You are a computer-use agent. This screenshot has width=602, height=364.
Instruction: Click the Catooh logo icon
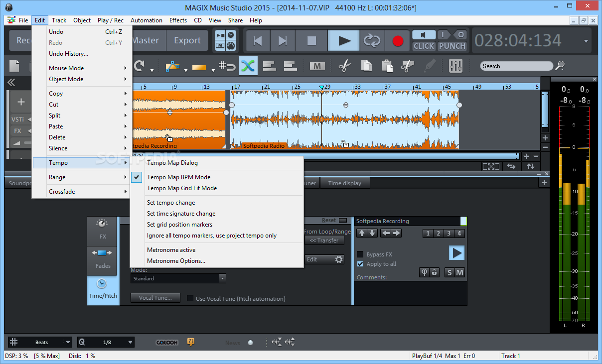tap(167, 343)
